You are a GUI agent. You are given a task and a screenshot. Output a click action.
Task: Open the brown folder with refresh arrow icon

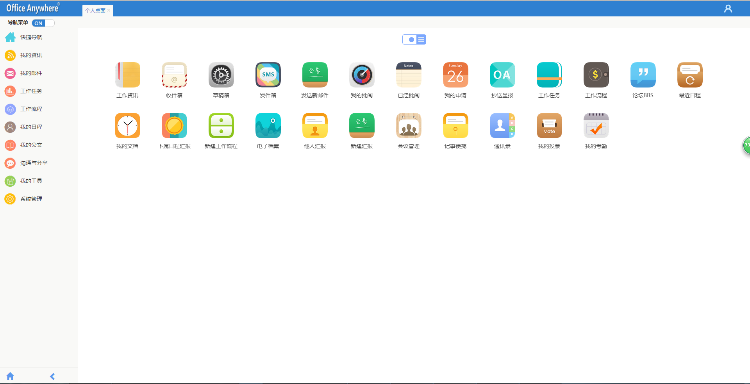point(690,75)
